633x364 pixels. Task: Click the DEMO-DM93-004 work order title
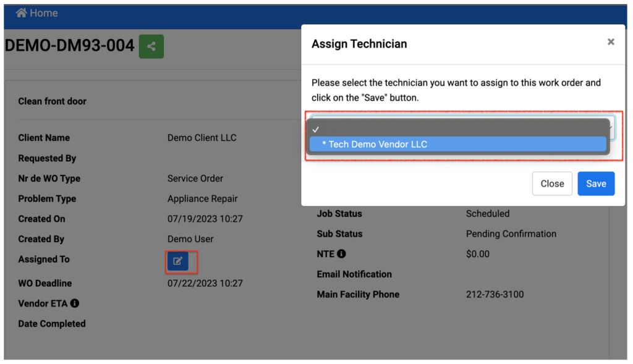[x=69, y=46]
